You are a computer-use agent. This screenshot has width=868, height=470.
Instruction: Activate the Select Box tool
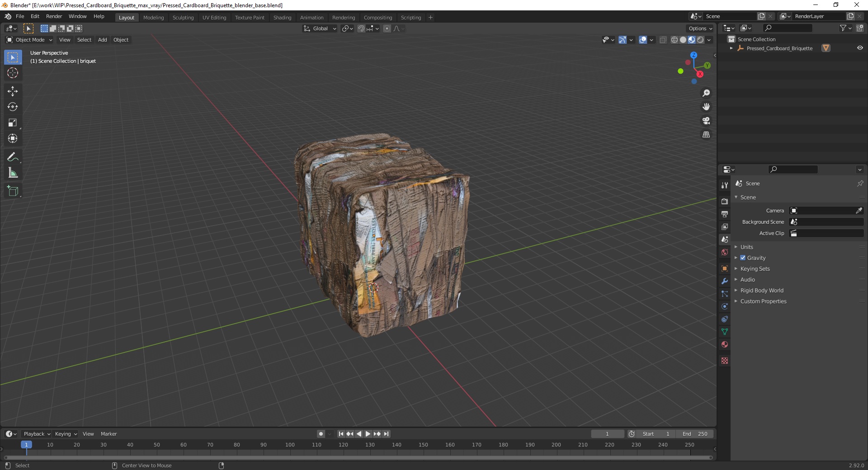(13, 57)
